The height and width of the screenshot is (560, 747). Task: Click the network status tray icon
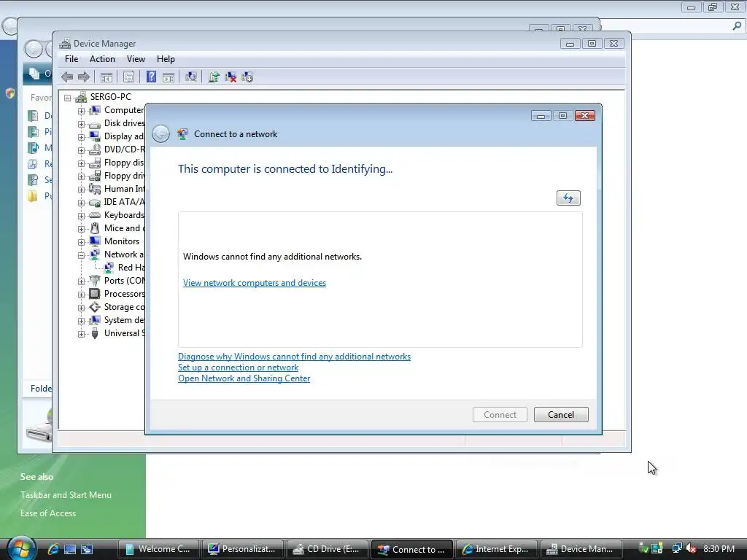[676, 548]
